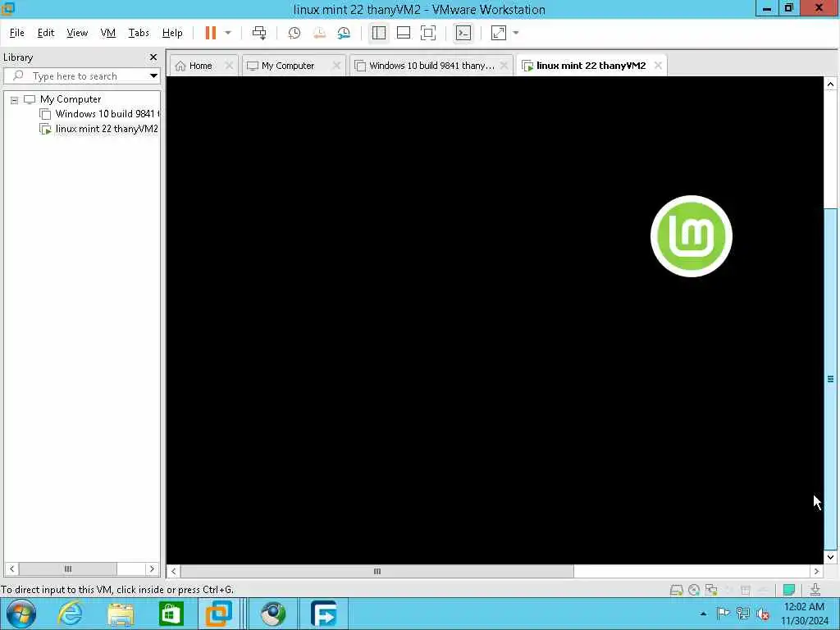Click the library horizontal scrollbar thumb
This screenshot has width=840, height=630.
(68, 569)
